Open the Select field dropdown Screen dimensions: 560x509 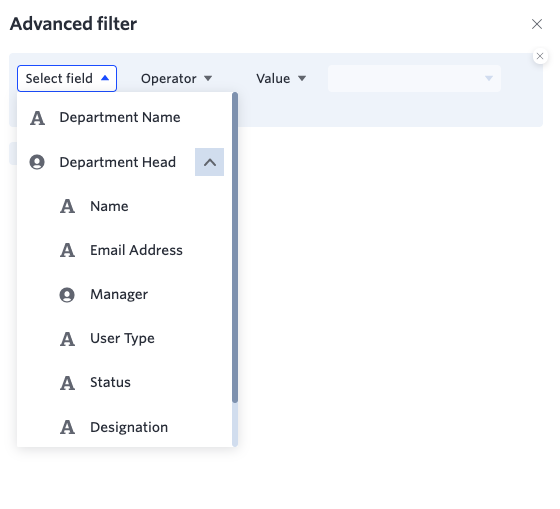coord(67,78)
